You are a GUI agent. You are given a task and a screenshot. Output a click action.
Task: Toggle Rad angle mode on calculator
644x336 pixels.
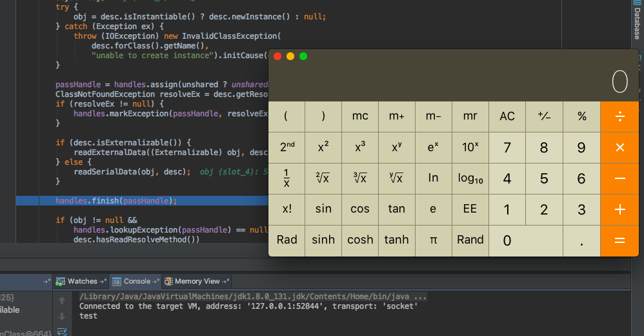[x=287, y=240]
